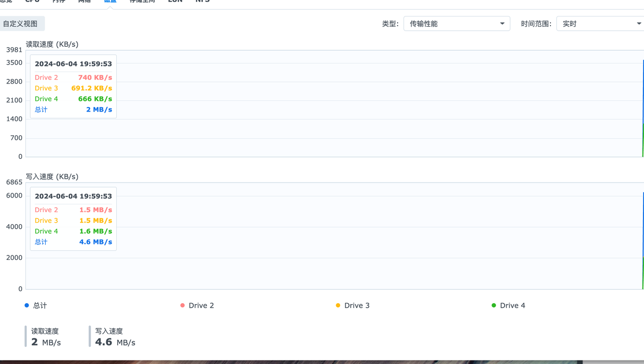Open the 存储空间 tab

[142, 2]
